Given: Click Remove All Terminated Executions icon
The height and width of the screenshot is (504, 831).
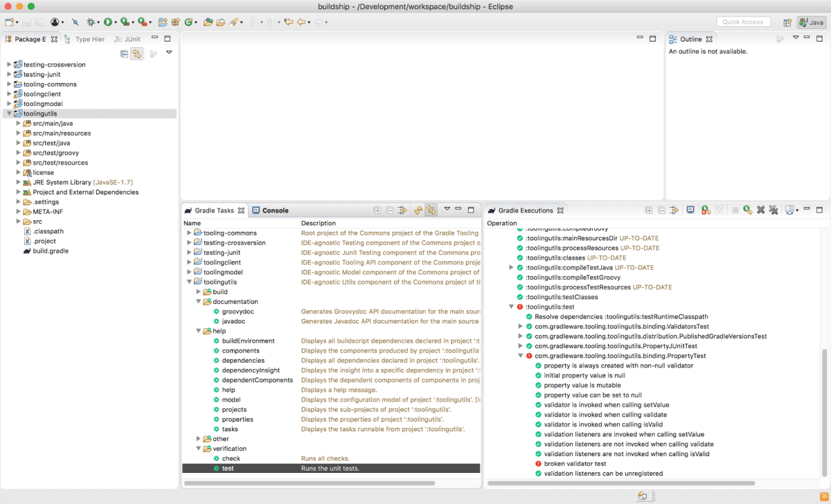Looking at the screenshot, I should click(x=774, y=210).
